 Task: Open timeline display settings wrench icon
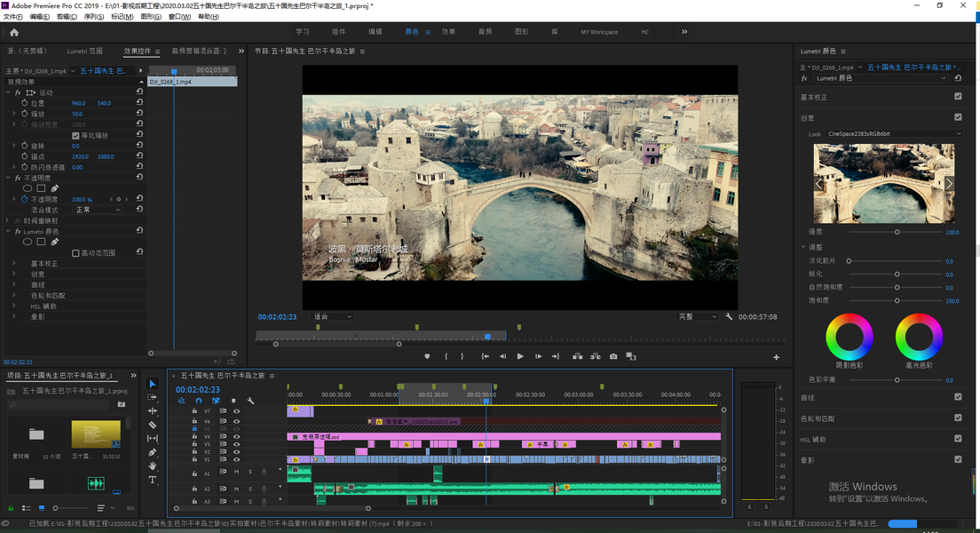pyautogui.click(x=250, y=402)
